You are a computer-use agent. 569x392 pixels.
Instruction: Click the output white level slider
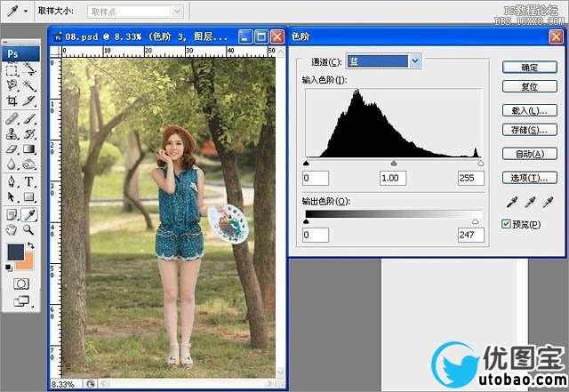pos(475,221)
